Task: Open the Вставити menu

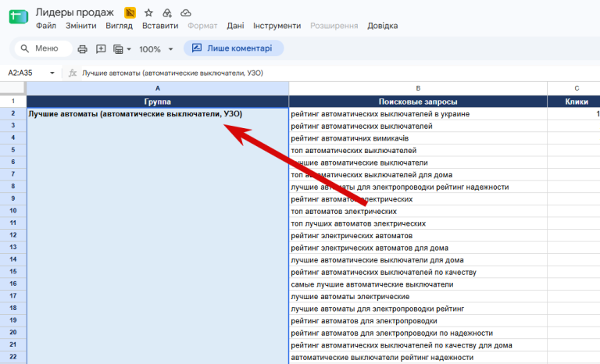Action: (160, 26)
